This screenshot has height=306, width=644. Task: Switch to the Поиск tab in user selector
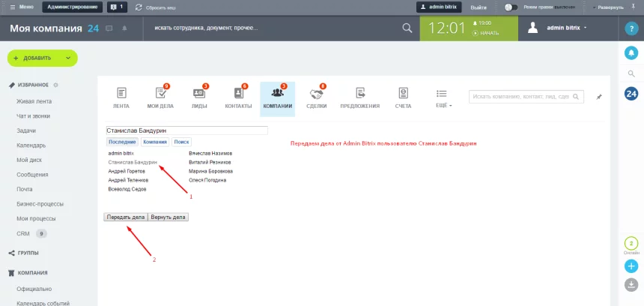(x=181, y=141)
